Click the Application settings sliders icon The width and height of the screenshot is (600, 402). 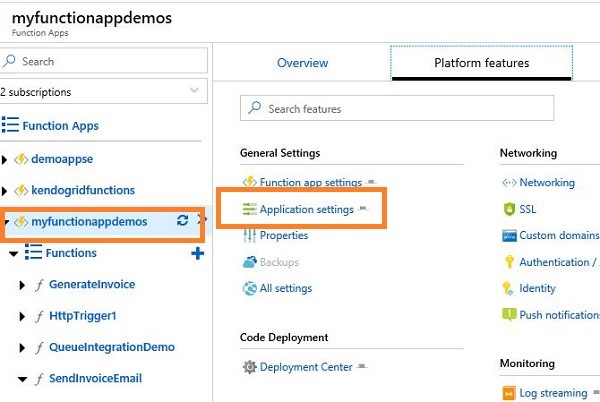tap(250, 209)
